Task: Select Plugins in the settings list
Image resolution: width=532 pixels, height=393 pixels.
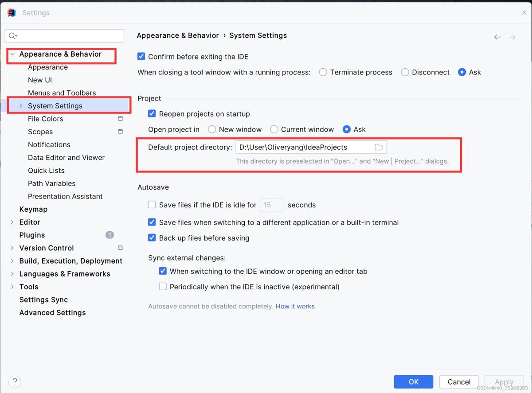Action: (32, 235)
